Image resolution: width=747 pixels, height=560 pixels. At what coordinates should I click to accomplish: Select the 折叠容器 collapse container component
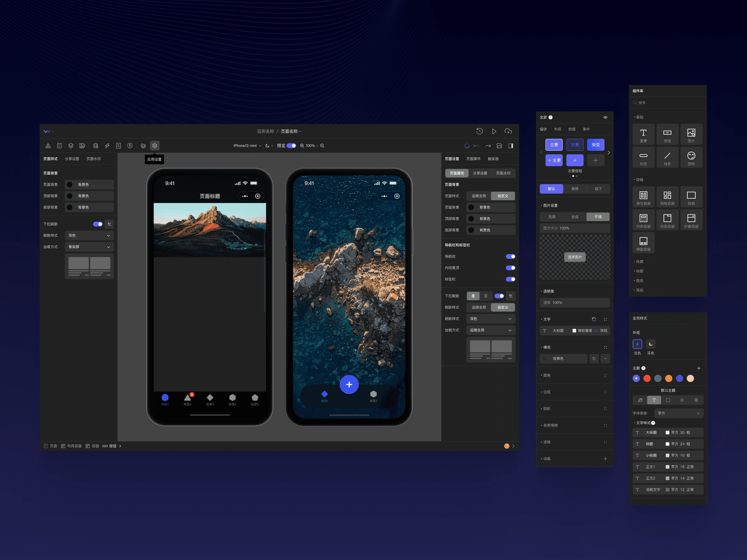(x=691, y=220)
